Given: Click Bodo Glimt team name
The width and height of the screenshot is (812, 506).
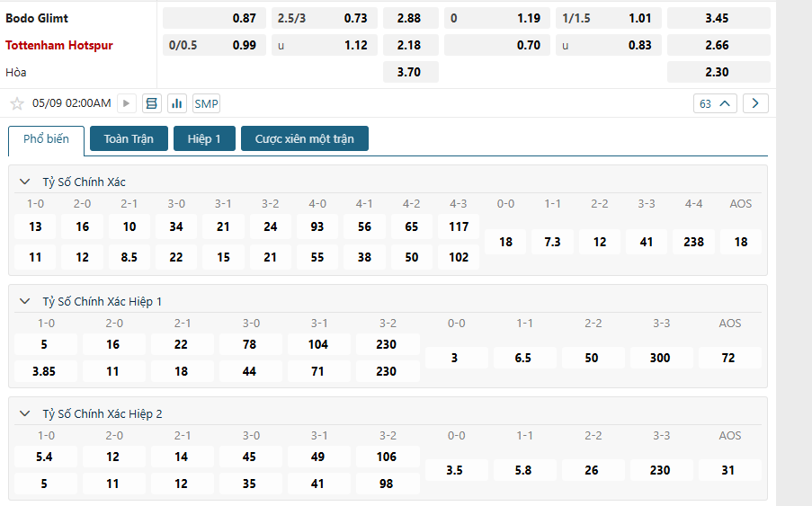Looking at the screenshot, I should pyautogui.click(x=37, y=18).
